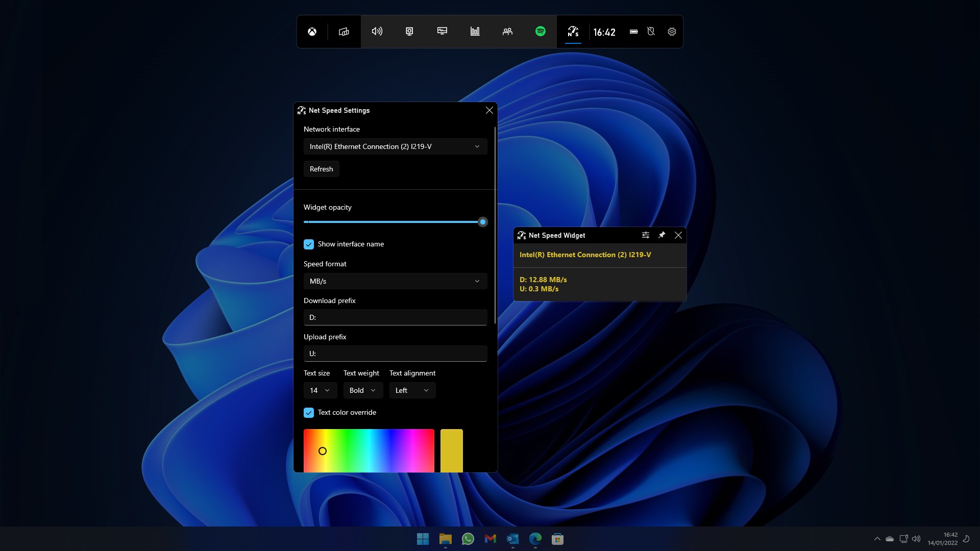
Task: Open the Capture widget icon
Action: point(409,32)
